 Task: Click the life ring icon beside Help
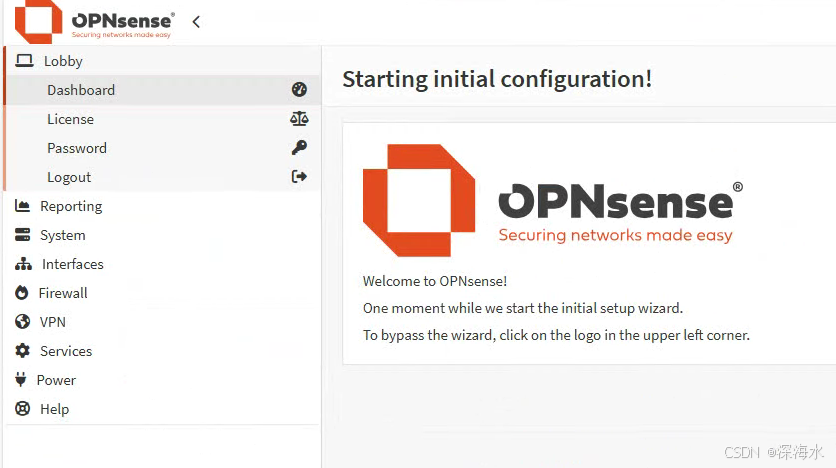coord(22,408)
